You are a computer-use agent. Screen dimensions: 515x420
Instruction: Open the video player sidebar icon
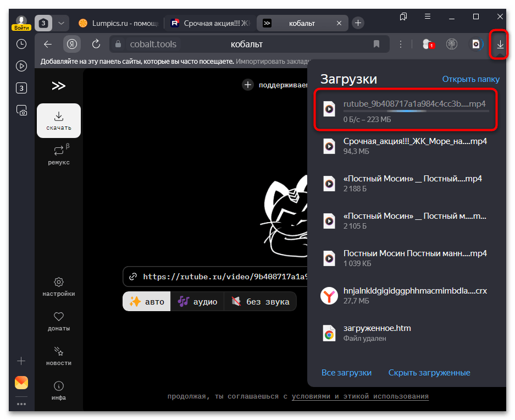[x=21, y=66]
